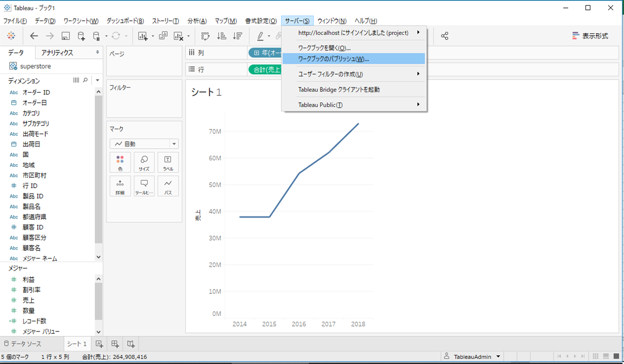Click the clear sheet icon

coord(179,36)
